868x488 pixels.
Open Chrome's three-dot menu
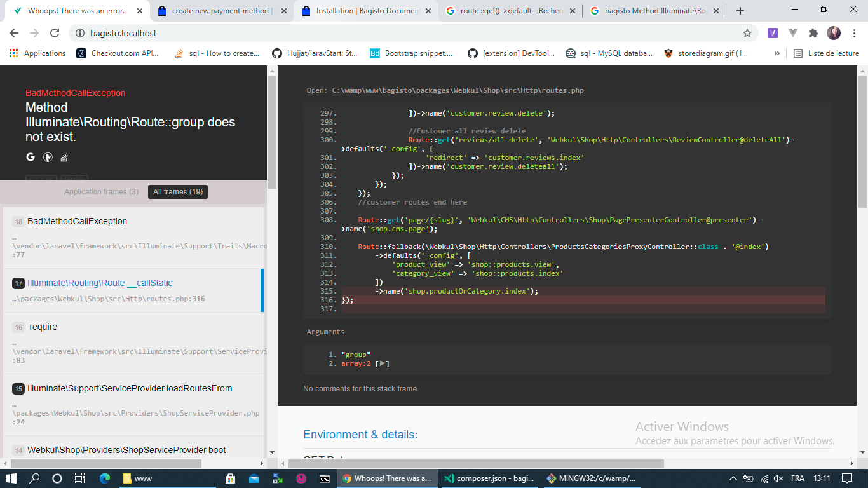pyautogui.click(x=854, y=33)
